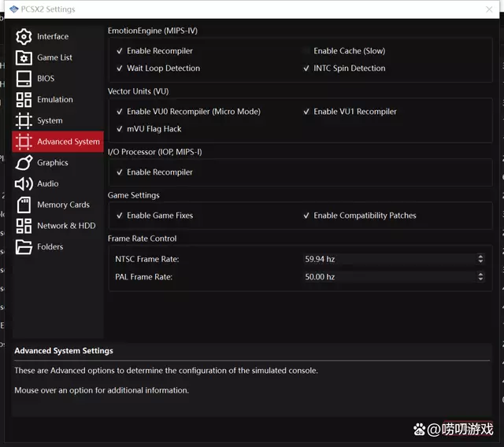Toggle INTC Spin Detection checkbox
Viewport: 504px width, 447px height.
[306, 68]
